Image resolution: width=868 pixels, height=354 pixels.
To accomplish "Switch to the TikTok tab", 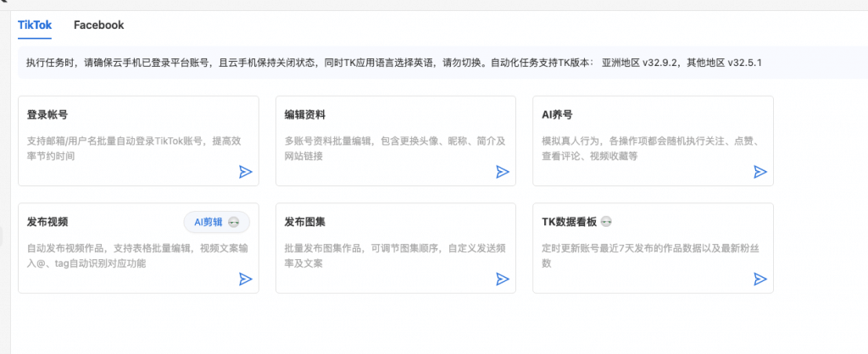I will (35, 25).
